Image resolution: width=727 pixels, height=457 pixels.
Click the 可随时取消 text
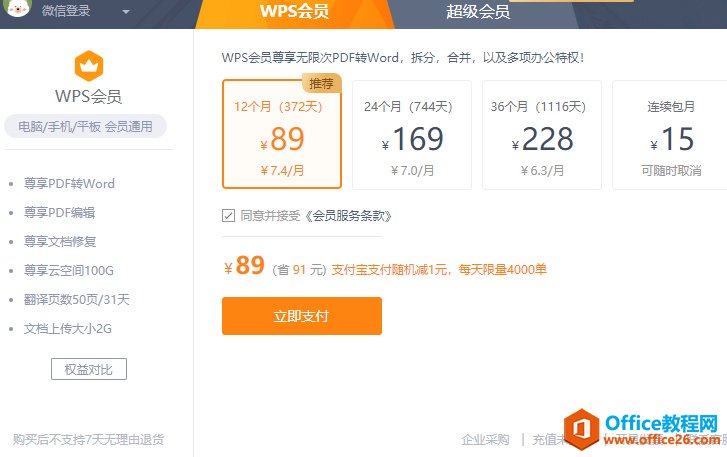point(671,171)
